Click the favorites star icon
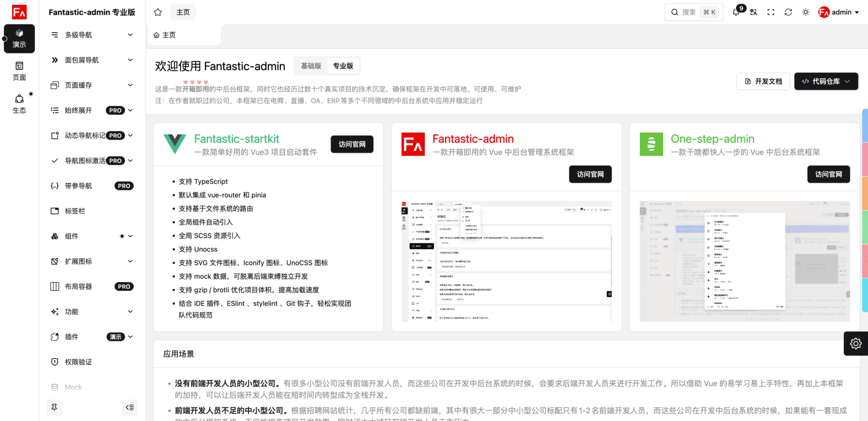 [x=158, y=12]
